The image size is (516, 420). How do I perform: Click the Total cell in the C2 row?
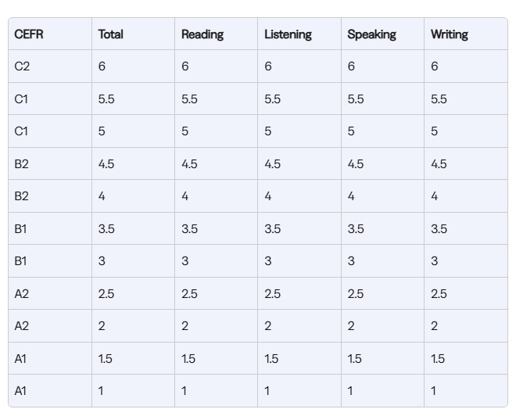click(102, 66)
